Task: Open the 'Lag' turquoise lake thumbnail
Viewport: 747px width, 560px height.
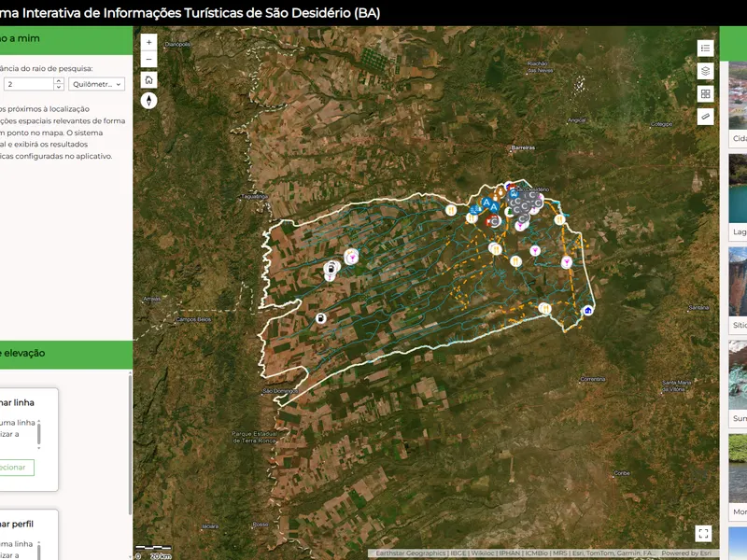Action: pyautogui.click(x=738, y=189)
